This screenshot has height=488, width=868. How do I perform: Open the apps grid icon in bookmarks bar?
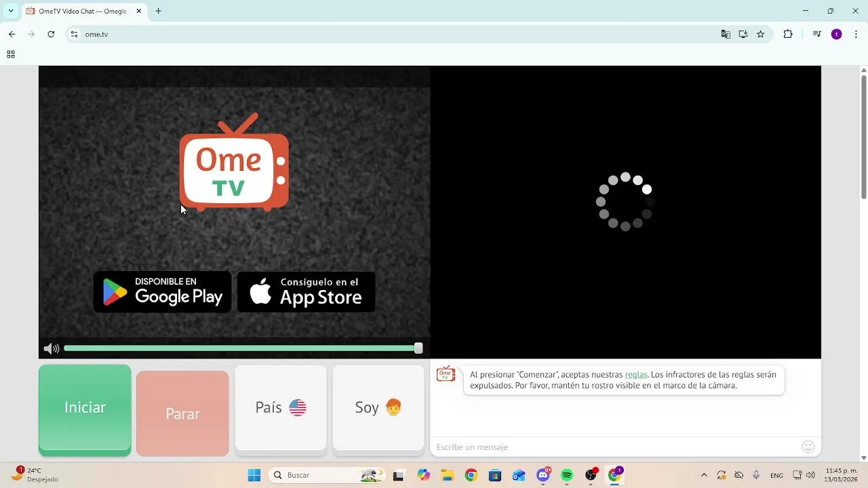[11, 54]
